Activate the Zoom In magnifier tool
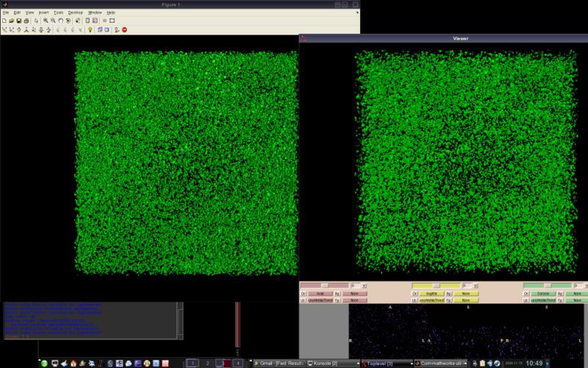The width and height of the screenshot is (588, 368). [x=46, y=21]
